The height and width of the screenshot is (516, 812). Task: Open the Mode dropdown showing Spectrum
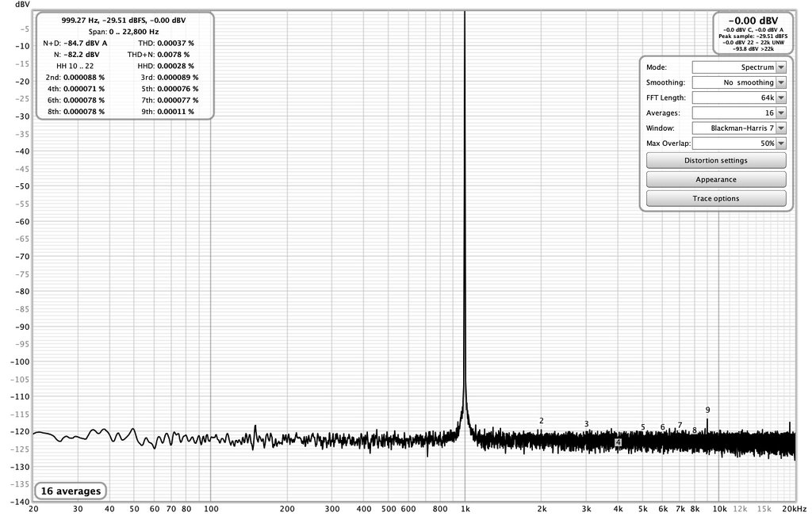click(739, 67)
